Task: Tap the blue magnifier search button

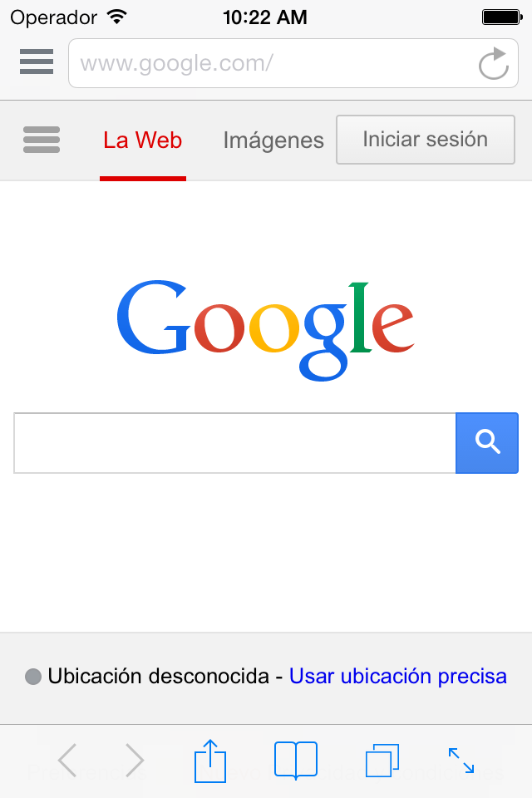Action: 487,443
